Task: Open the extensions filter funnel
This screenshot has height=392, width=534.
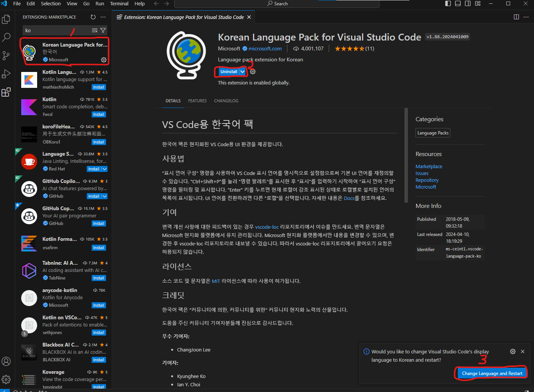Action: pos(103,30)
